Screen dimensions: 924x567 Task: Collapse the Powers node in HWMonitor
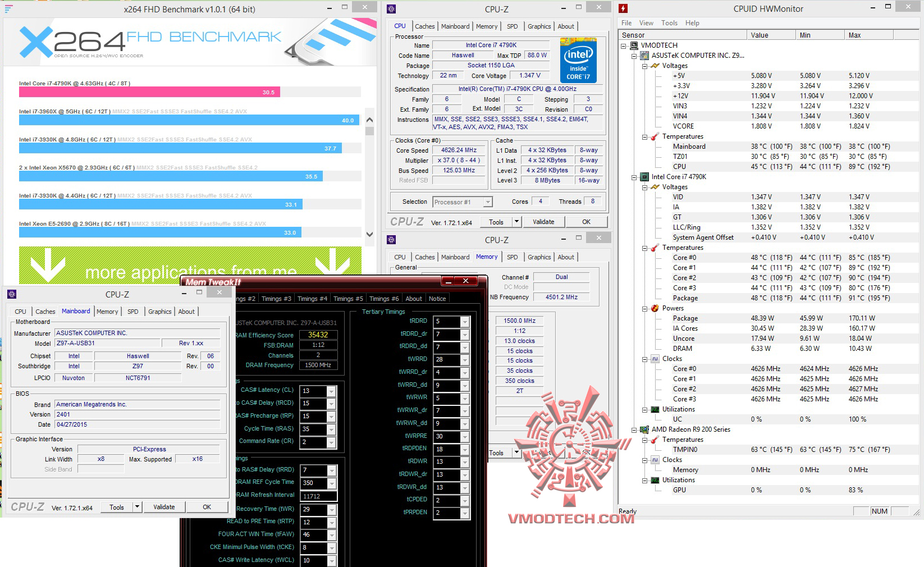(645, 309)
